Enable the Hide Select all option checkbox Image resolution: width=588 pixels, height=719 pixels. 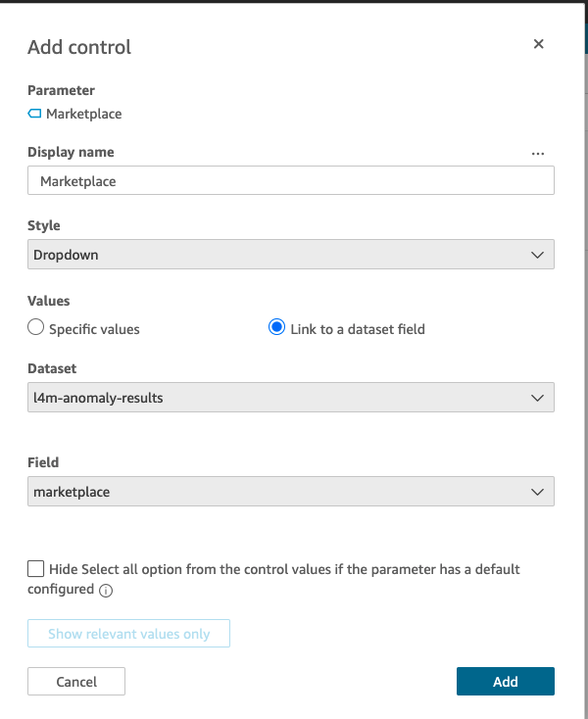click(36, 568)
